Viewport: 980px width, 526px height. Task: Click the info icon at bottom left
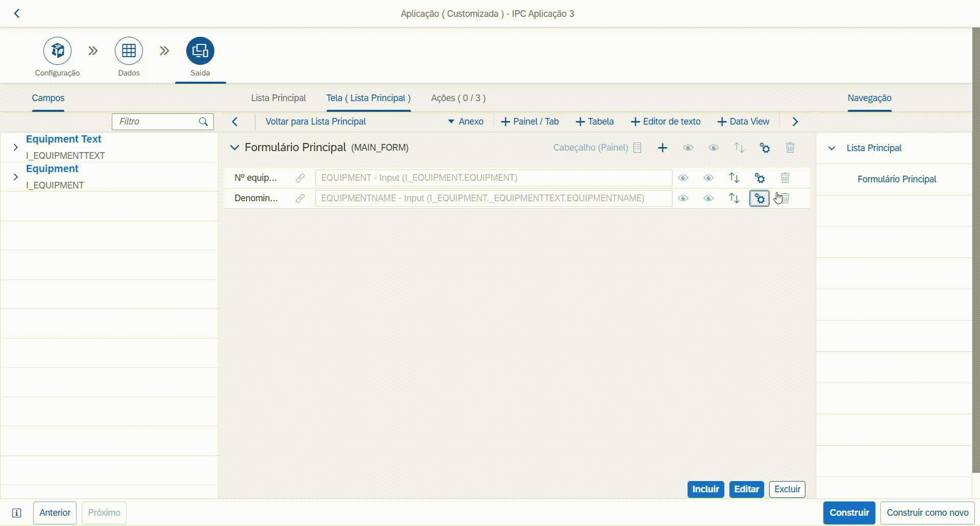[x=16, y=513]
